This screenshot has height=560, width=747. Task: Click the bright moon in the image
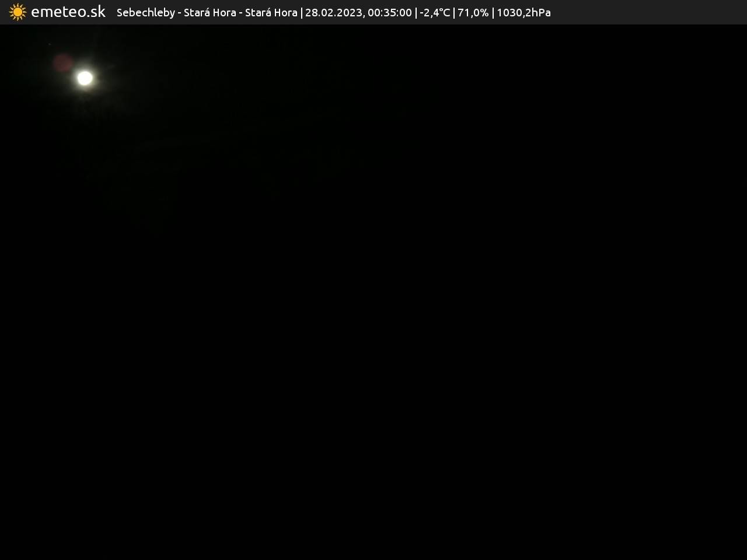point(85,78)
